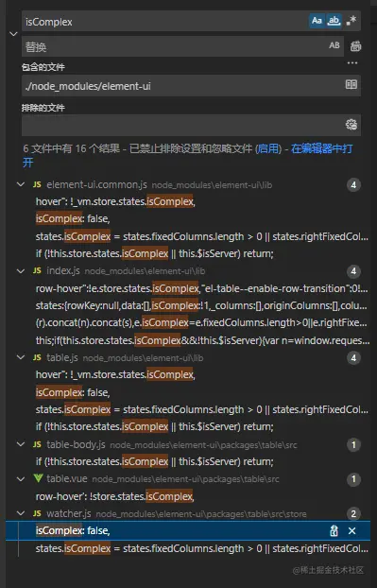Collapse element-ui.common.js results
Image resolution: width=377 pixels, height=588 pixels.
click(21, 184)
